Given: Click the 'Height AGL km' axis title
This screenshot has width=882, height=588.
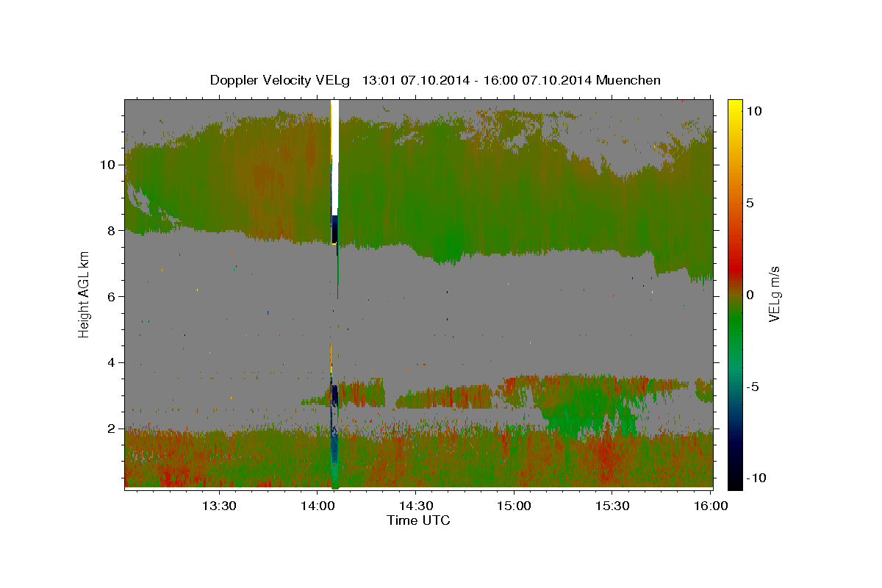Looking at the screenshot, I should [85, 294].
